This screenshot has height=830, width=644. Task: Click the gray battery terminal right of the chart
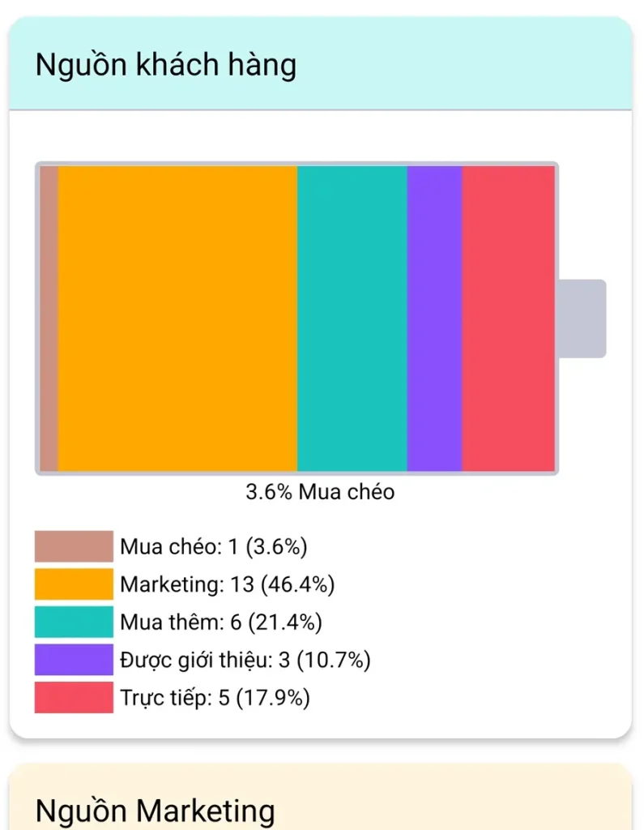click(582, 319)
